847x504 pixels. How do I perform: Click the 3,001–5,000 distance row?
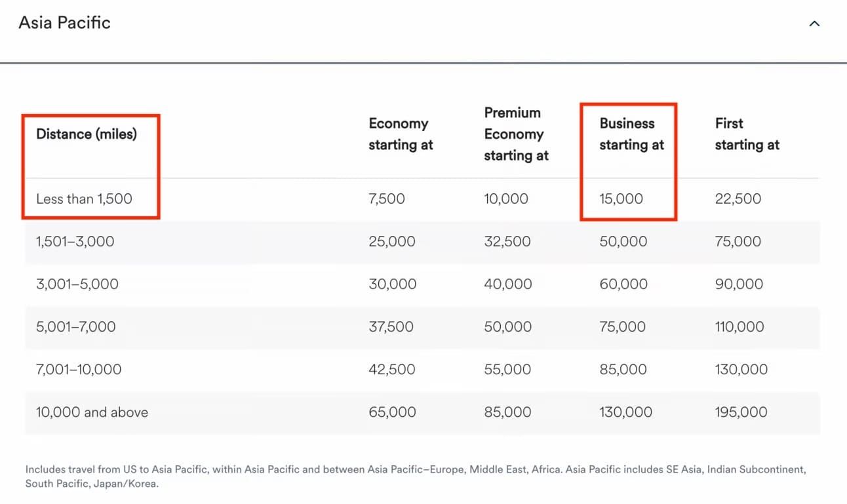[422, 284]
